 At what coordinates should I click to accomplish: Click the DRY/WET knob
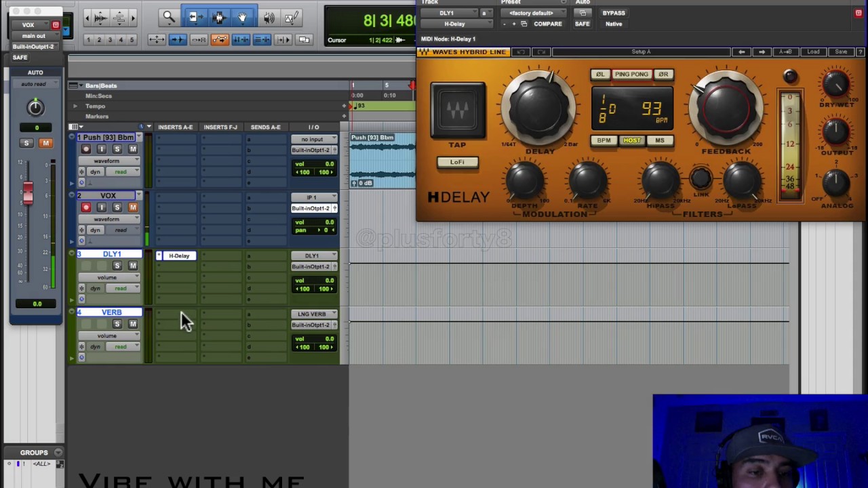click(x=836, y=83)
